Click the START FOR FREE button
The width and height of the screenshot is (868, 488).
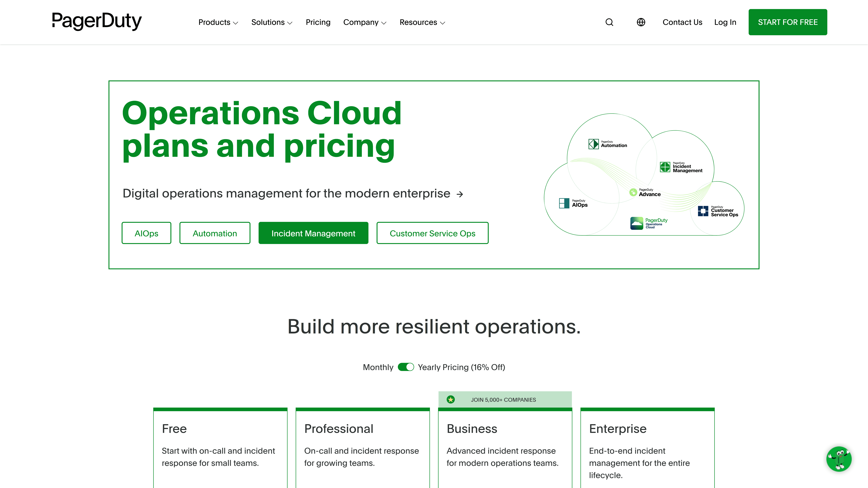(788, 22)
